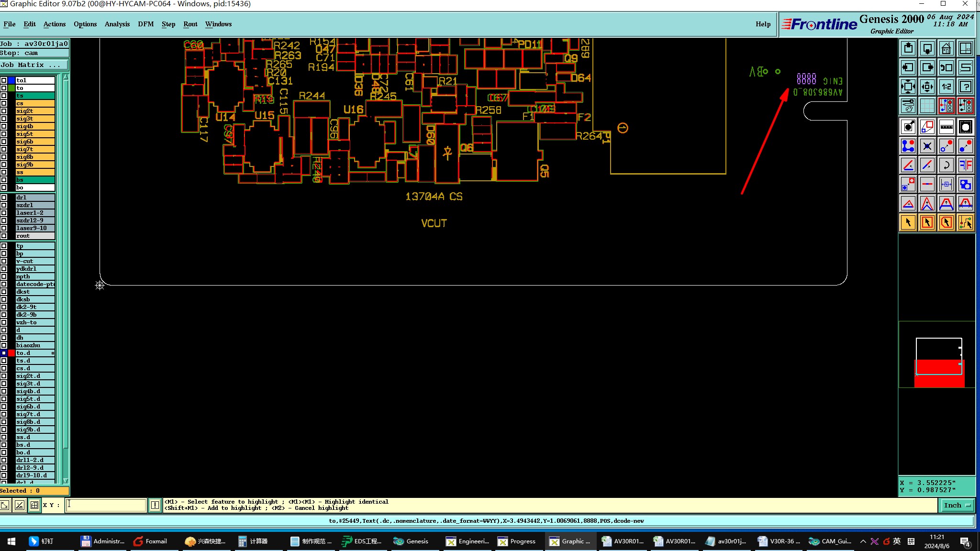Click the X Y coordinate input field
980x551 pixels.
pos(105,505)
